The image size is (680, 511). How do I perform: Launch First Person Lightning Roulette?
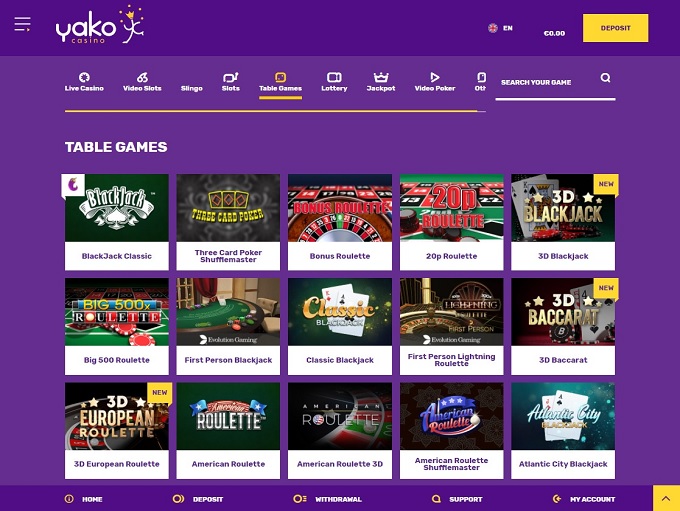click(x=451, y=326)
